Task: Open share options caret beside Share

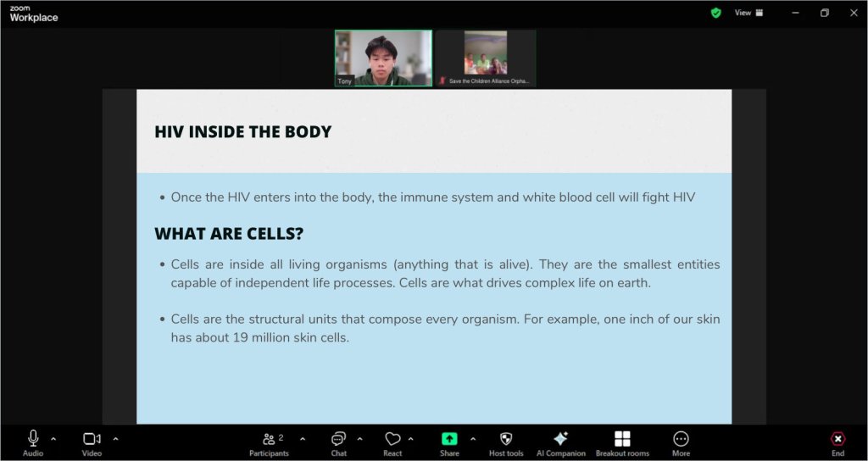Action: click(x=473, y=440)
